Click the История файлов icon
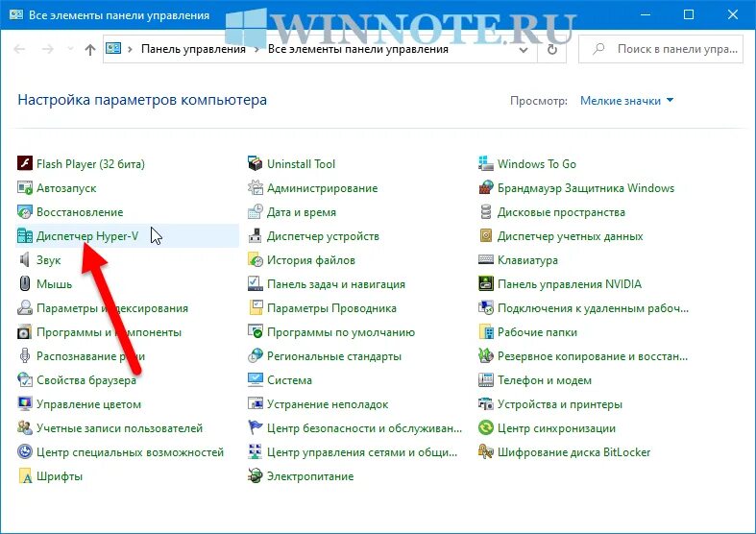 pyautogui.click(x=256, y=259)
